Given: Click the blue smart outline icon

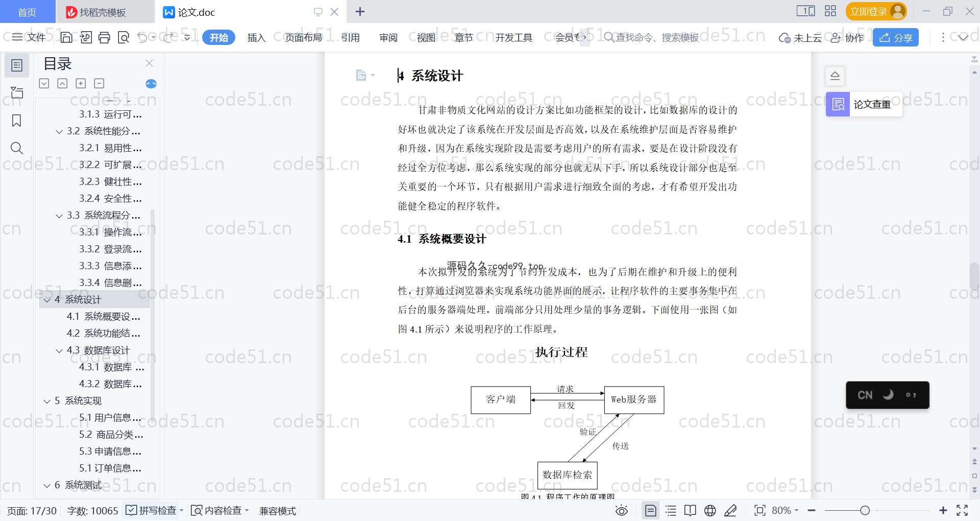Looking at the screenshot, I should [151, 84].
